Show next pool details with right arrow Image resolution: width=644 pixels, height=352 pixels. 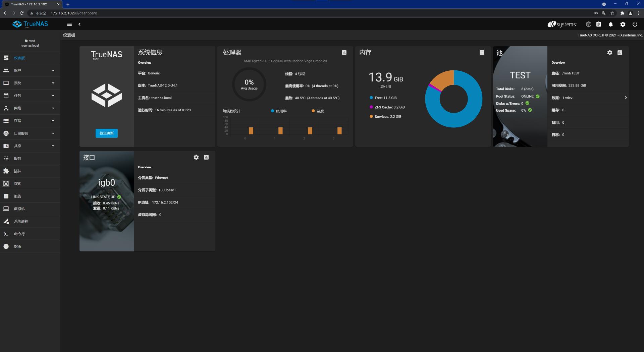626,98
